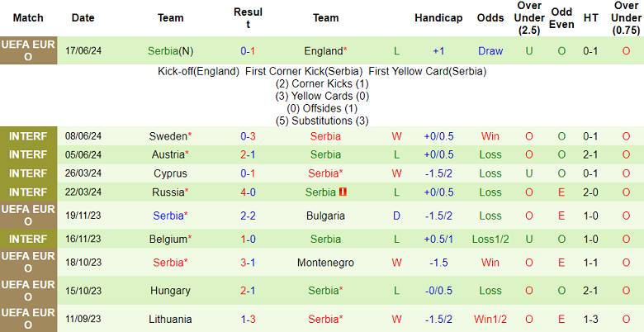The height and width of the screenshot is (332, 644).
Task: Open the 0-1 score for Serbia vs England
Action: click(x=248, y=50)
